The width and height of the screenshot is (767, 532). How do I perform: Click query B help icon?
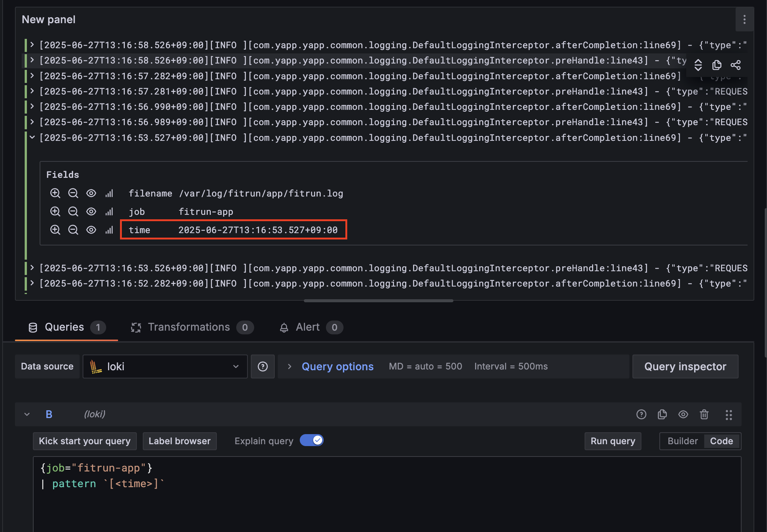coord(641,414)
